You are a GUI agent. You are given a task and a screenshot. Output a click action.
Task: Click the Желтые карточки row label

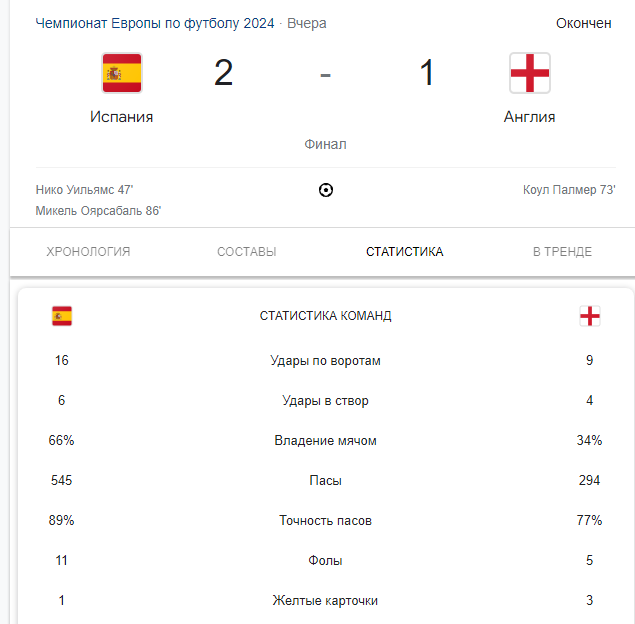pyautogui.click(x=325, y=600)
